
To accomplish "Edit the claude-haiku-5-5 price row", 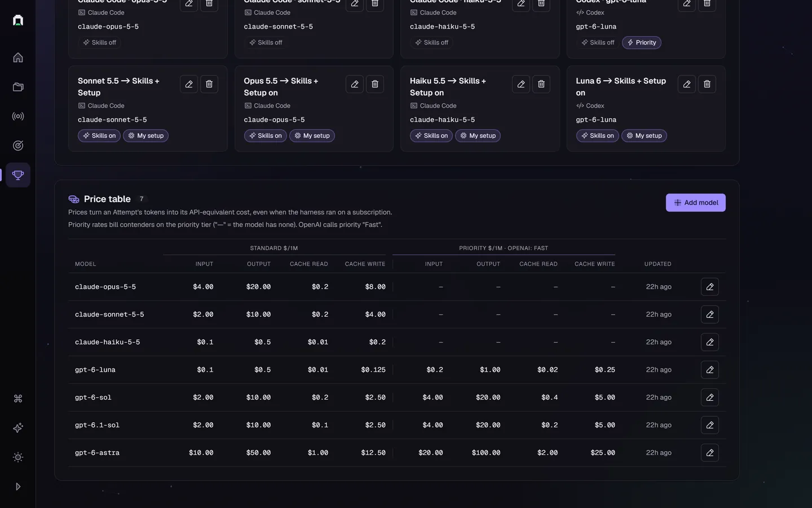I will tap(710, 342).
